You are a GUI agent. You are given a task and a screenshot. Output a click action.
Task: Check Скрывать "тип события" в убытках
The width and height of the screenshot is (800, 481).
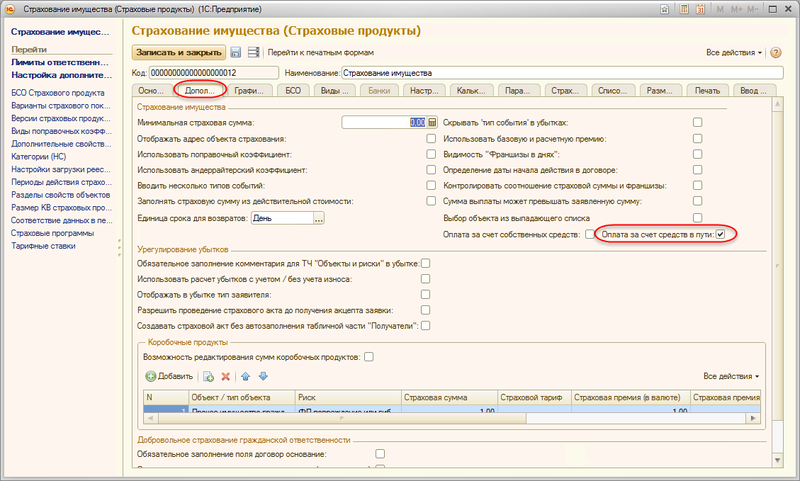[698, 123]
